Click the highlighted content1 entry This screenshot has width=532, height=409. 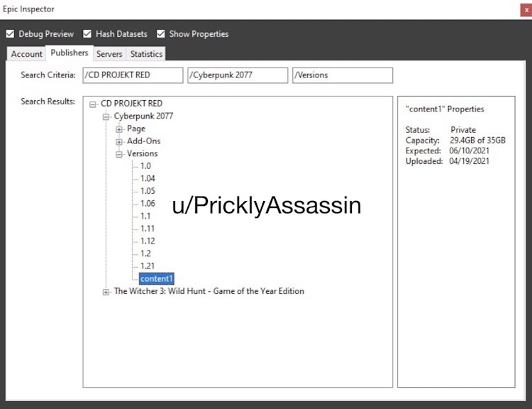click(x=157, y=278)
